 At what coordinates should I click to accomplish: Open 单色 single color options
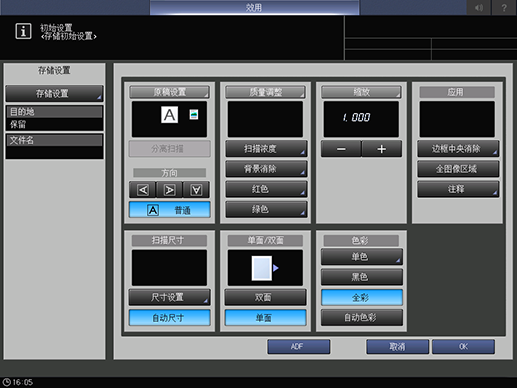click(362, 257)
